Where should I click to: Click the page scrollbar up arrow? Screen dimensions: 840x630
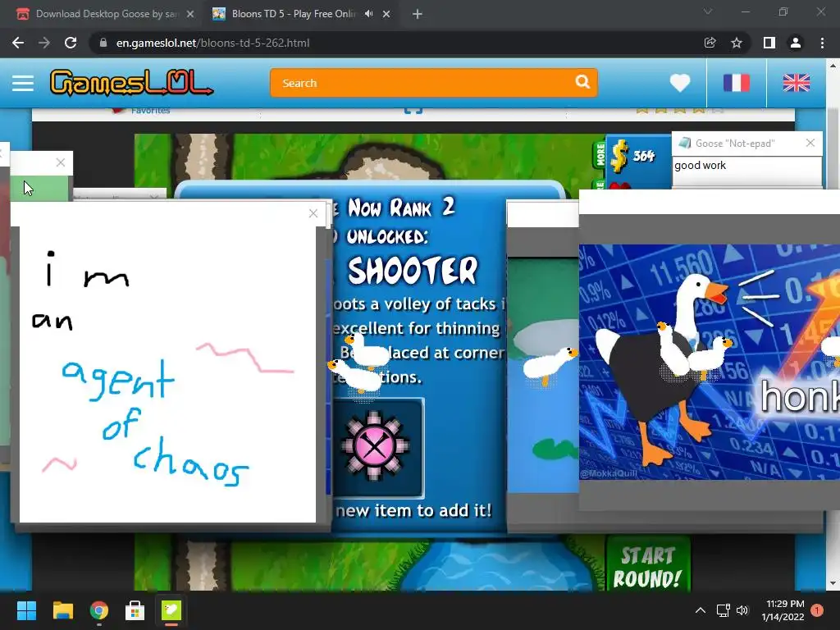833,66
